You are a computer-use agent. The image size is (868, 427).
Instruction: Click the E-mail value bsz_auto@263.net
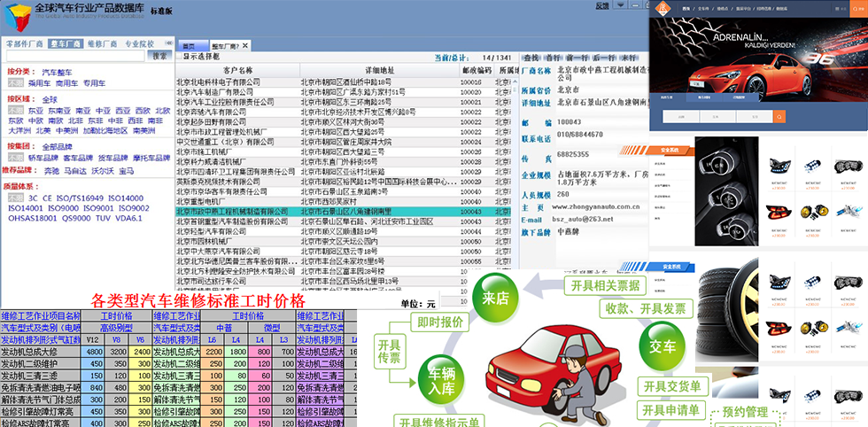click(x=583, y=219)
